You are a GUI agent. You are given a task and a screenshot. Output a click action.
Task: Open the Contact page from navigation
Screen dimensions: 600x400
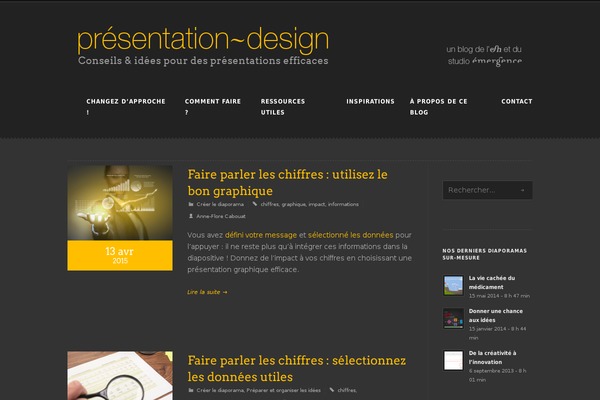(516, 102)
